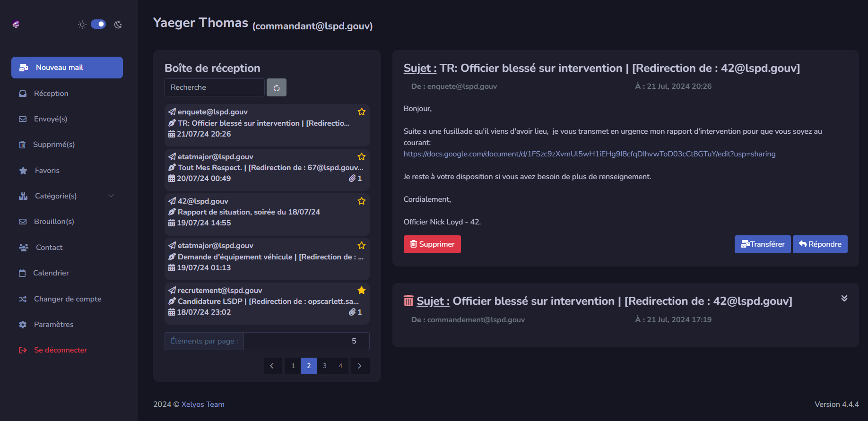Click the Répondre button
Image resolution: width=868 pixels, height=421 pixels.
(820, 244)
